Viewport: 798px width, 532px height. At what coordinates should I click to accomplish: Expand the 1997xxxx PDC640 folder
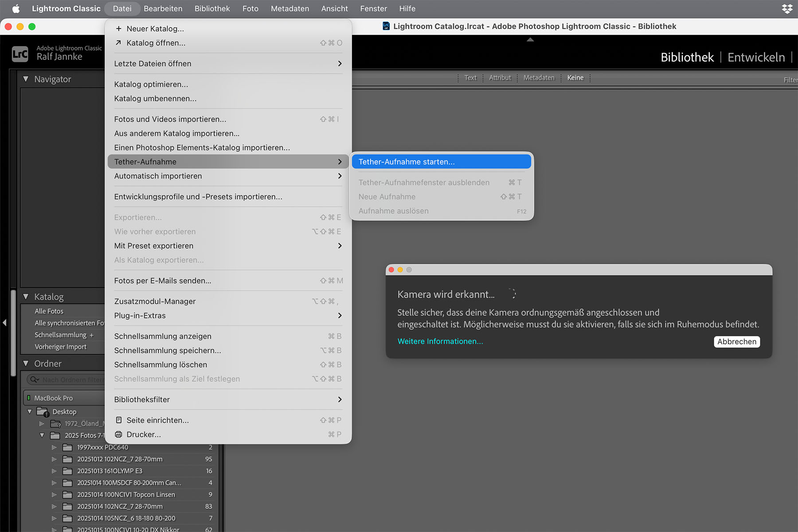pyautogui.click(x=54, y=447)
